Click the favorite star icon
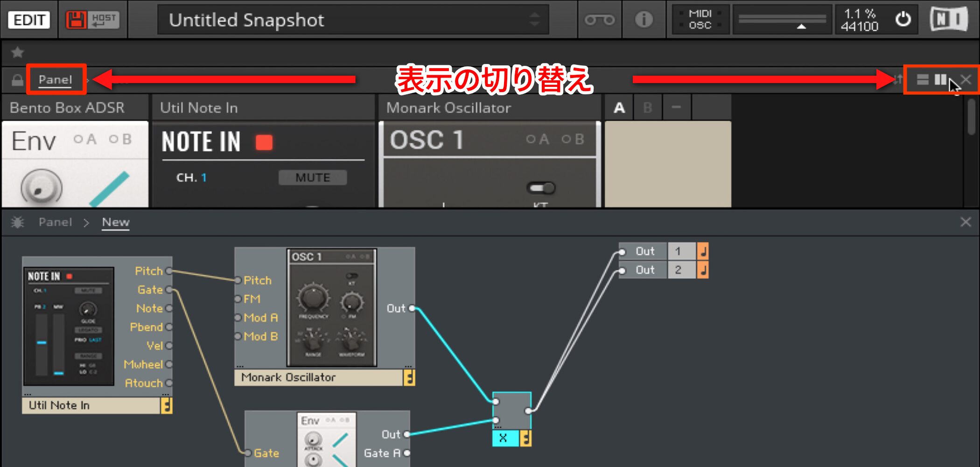 (x=18, y=52)
